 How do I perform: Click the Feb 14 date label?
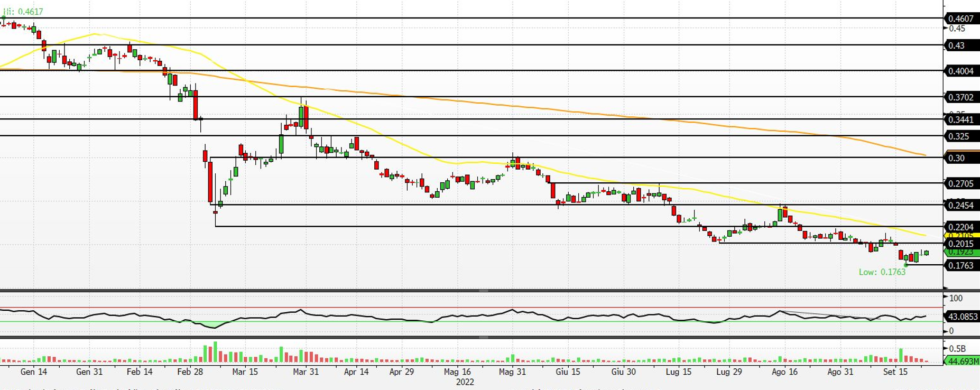click(x=140, y=372)
